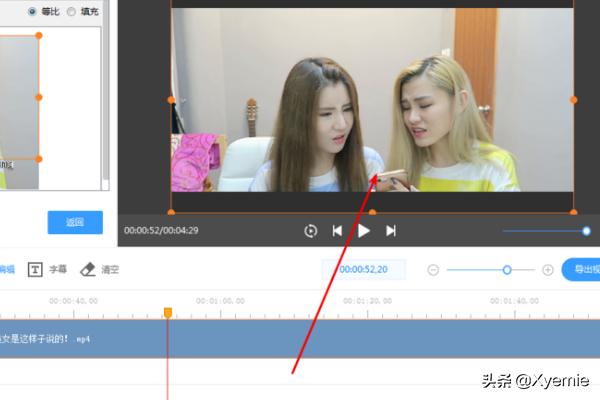Click the blue export button
The height and width of the screenshot is (400, 600).
point(582,270)
